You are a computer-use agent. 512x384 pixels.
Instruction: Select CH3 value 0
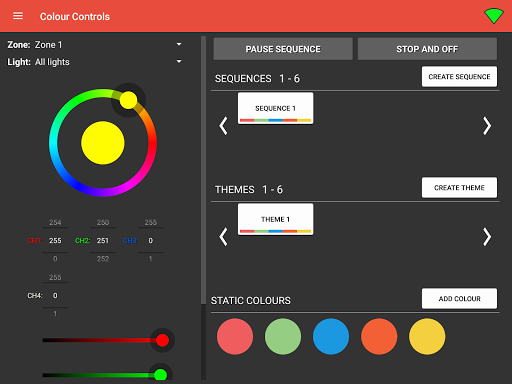pos(151,241)
